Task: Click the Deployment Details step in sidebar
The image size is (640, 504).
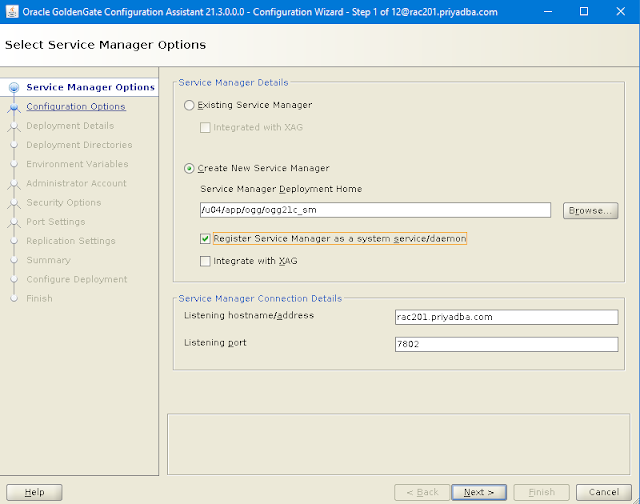Action: (x=70, y=126)
